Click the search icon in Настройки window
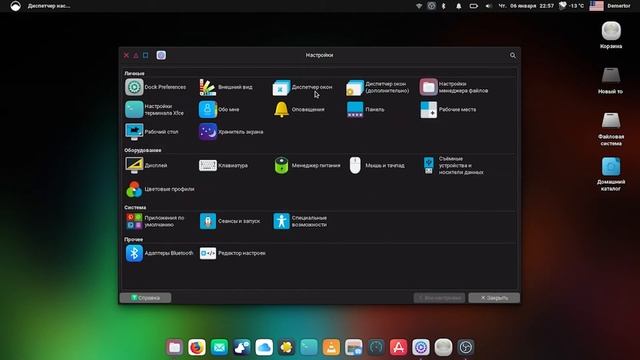Screen dimensions: 640x360 click(513, 55)
